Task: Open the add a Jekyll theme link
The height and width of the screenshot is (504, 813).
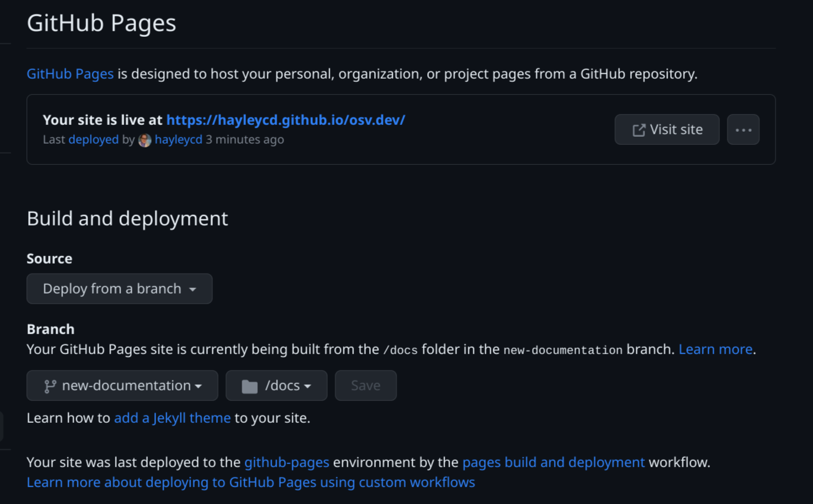Action: [172, 418]
